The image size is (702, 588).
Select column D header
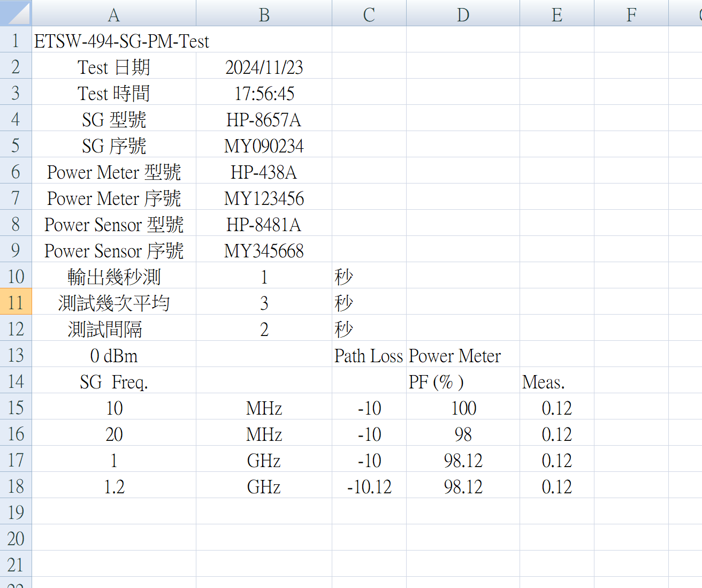[463, 14]
